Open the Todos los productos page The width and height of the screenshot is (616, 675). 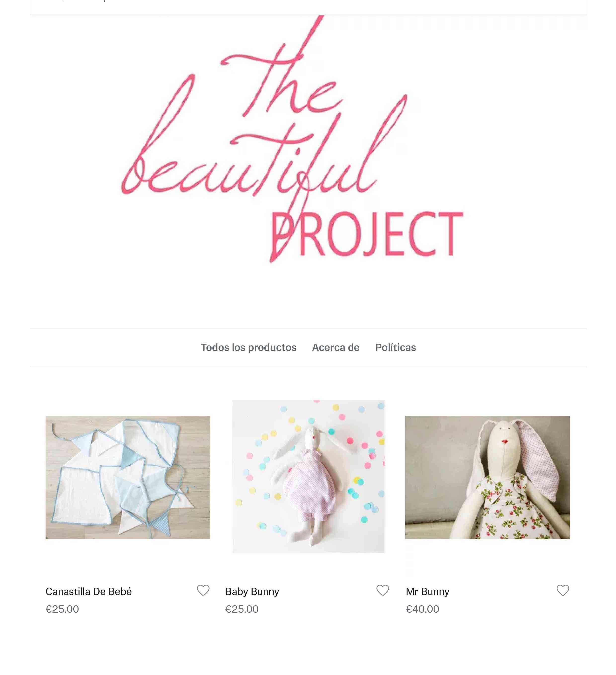248,347
